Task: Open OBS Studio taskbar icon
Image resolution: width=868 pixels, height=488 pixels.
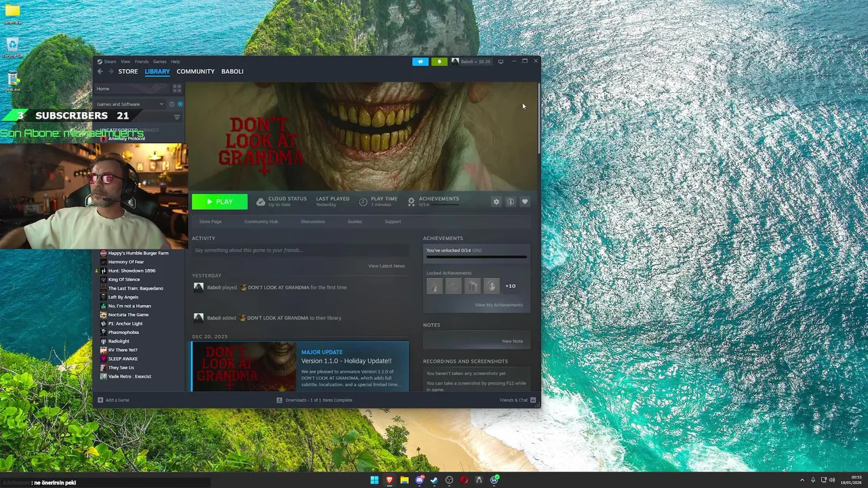Action: 449,480
